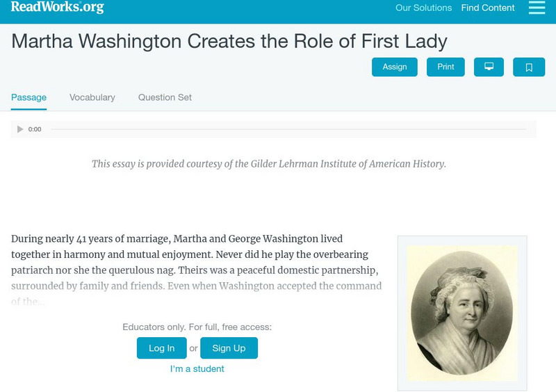
Task: Click the Sign Up button
Action: [229, 348]
